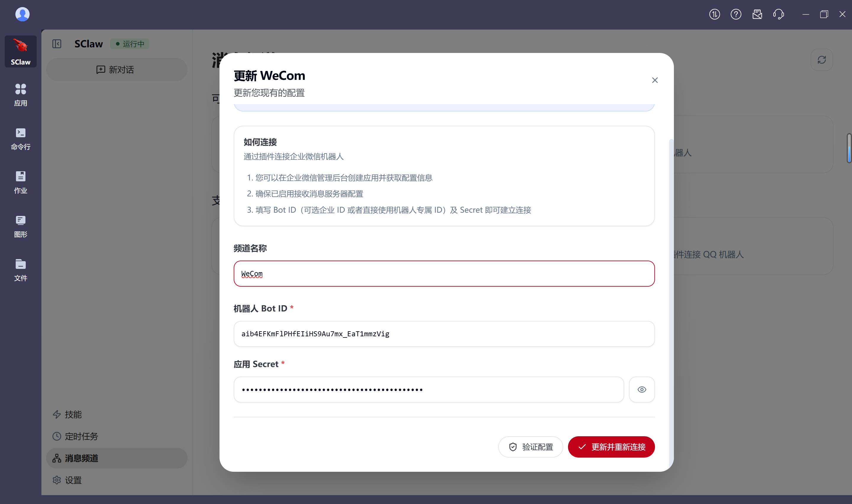This screenshot has height=504, width=852.
Task: Open the user profile avatar
Action: [x=22, y=14]
